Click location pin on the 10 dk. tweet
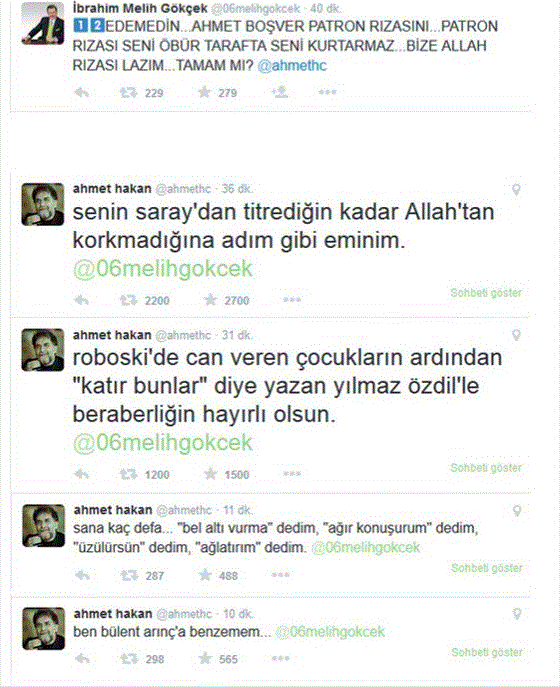Image resolution: width=560 pixels, height=687 pixels. click(517, 614)
